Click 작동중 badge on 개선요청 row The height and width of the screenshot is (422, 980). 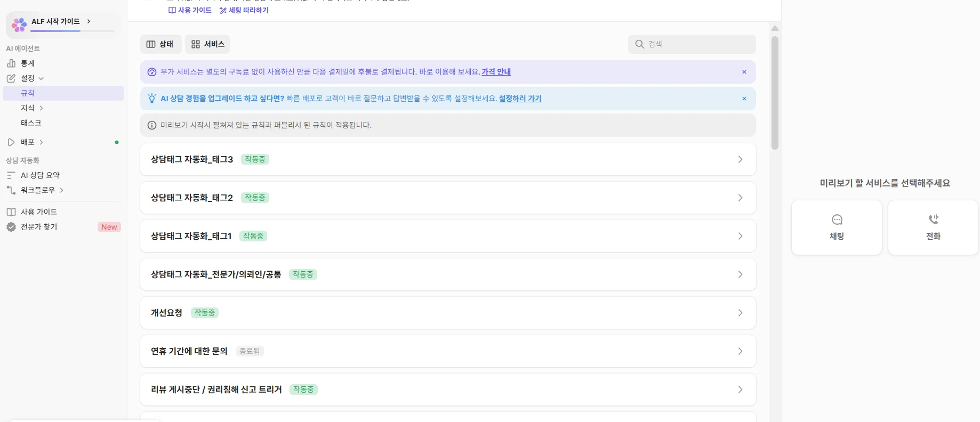click(205, 313)
